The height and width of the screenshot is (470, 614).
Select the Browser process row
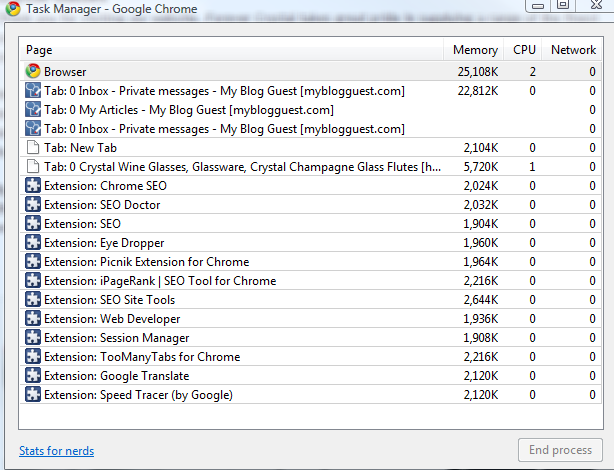(311, 71)
